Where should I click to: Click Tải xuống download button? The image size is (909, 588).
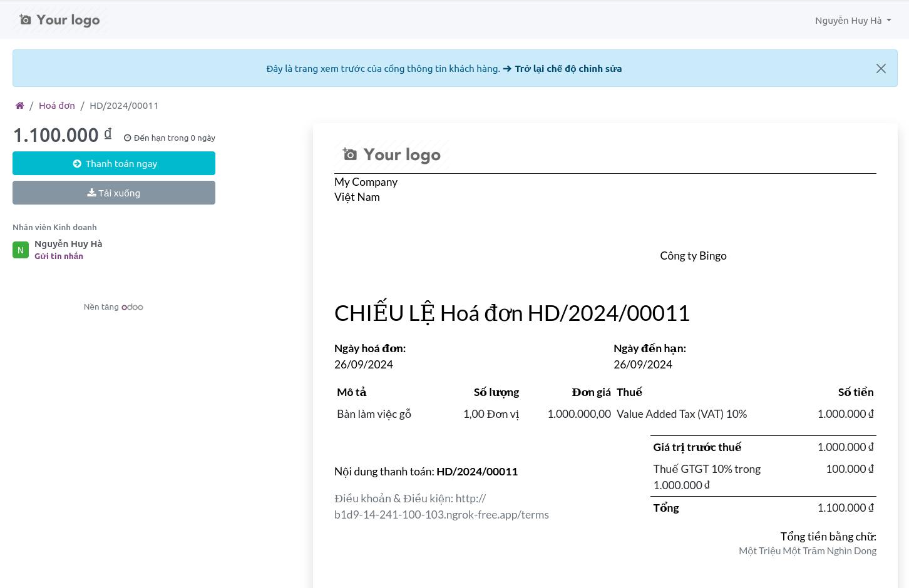click(114, 193)
